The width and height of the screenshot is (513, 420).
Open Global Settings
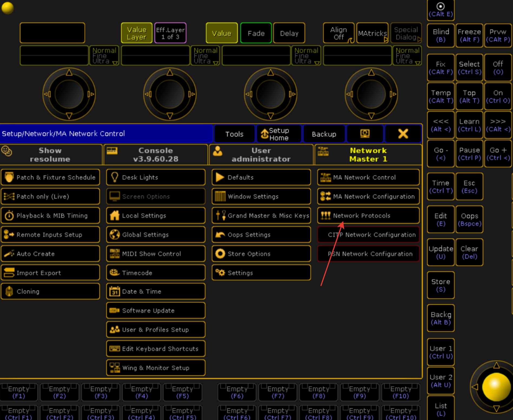[x=156, y=235]
